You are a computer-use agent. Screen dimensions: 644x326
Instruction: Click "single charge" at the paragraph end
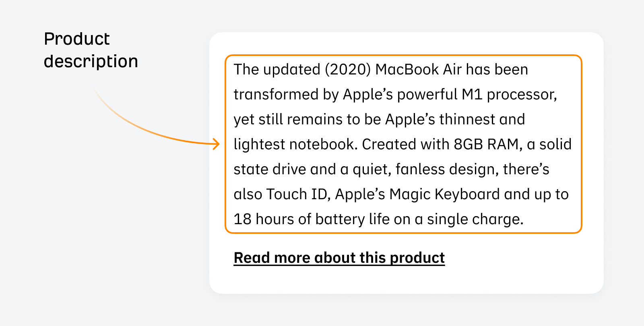(x=475, y=220)
